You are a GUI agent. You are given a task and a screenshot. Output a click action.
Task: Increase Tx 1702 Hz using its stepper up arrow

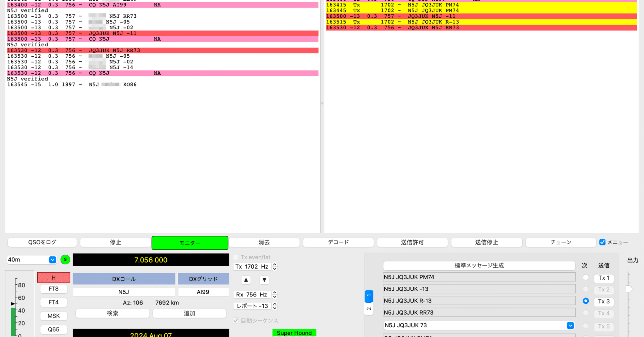pos(274,265)
